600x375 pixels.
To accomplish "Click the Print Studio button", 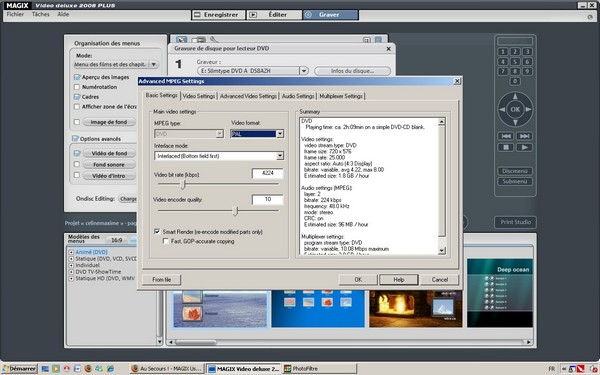I will pos(515,222).
